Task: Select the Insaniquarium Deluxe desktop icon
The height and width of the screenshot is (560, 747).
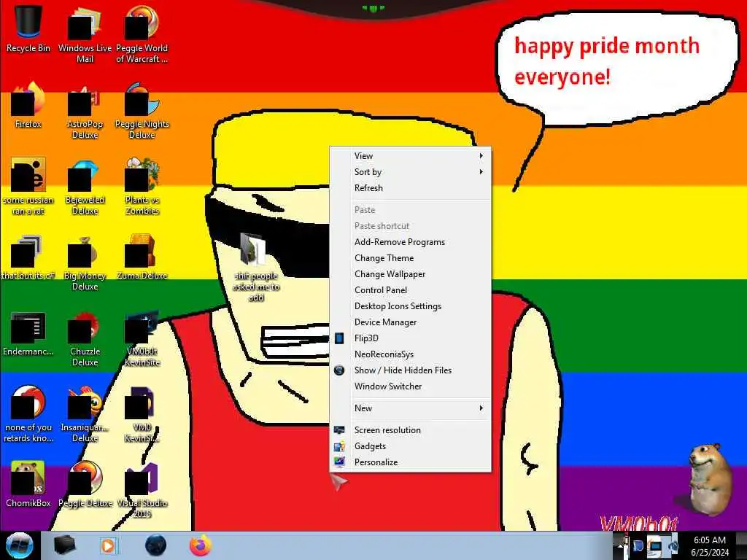Action: [x=85, y=414]
